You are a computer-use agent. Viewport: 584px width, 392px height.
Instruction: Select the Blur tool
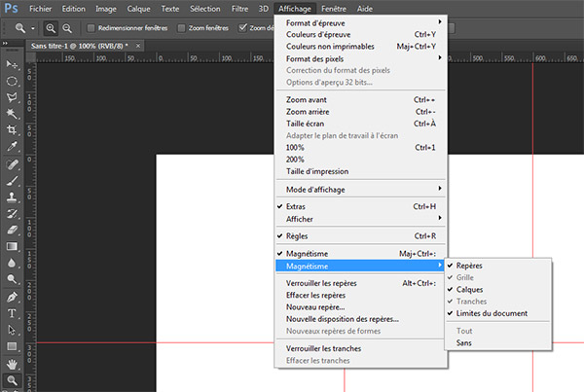[x=12, y=263]
